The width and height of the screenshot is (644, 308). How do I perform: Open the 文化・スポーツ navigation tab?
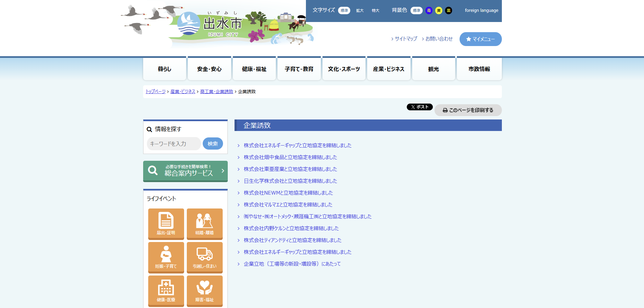pos(344,69)
